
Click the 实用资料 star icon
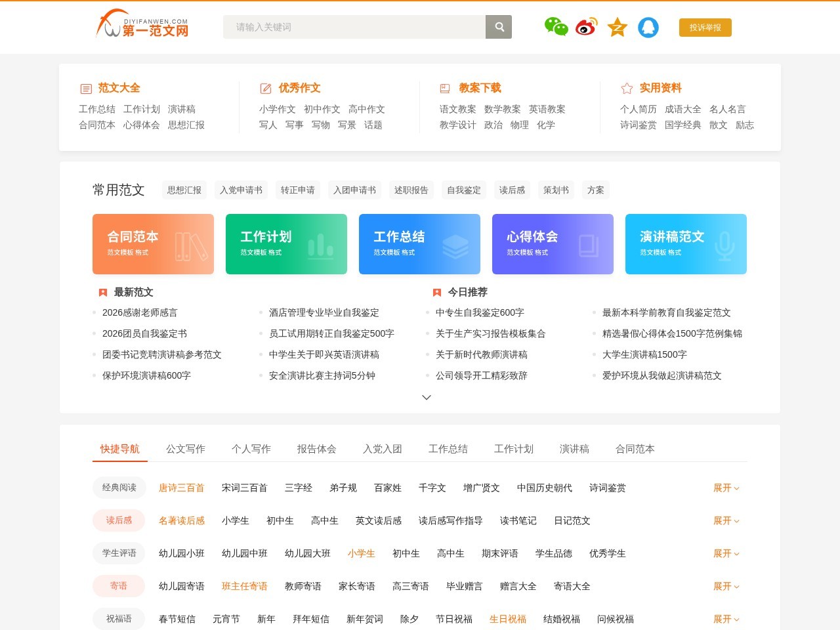click(x=627, y=88)
